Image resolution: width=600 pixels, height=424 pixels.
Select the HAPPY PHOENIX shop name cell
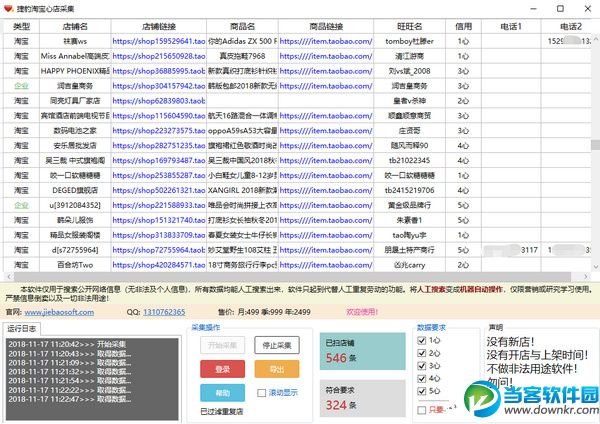[x=75, y=71]
